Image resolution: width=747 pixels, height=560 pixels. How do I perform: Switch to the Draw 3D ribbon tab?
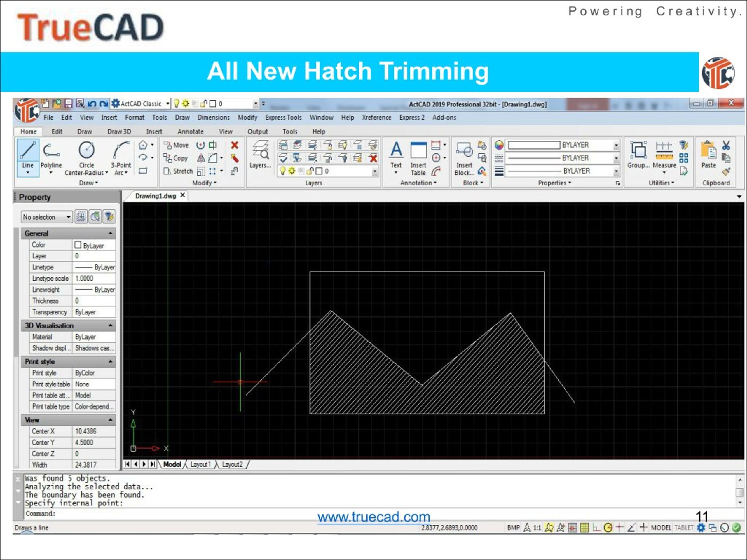pos(119,132)
